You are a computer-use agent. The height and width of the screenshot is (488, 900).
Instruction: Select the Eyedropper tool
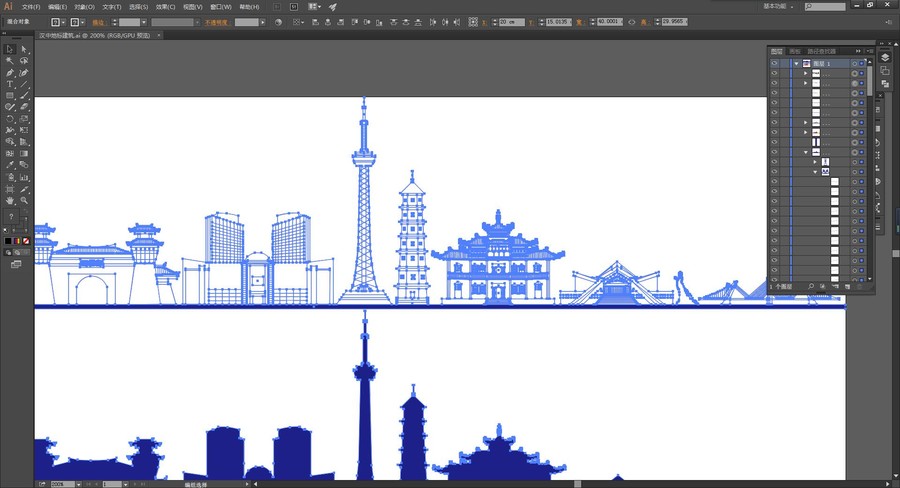[10, 165]
